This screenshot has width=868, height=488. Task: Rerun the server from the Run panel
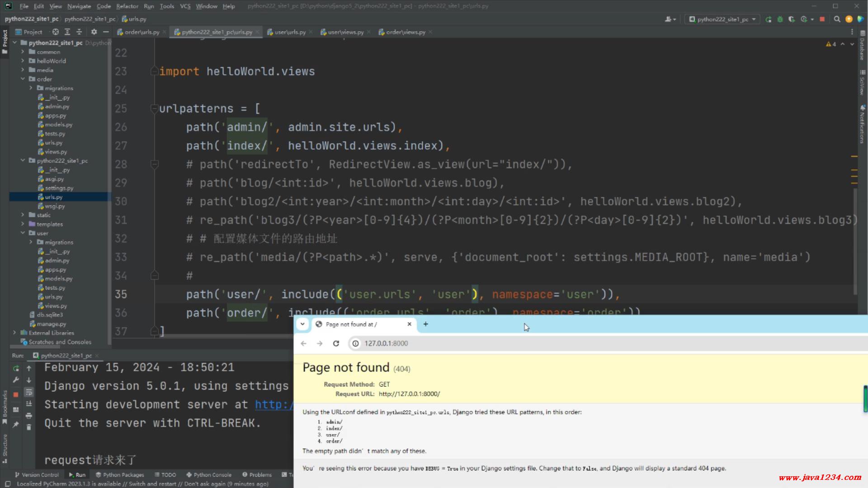16,368
